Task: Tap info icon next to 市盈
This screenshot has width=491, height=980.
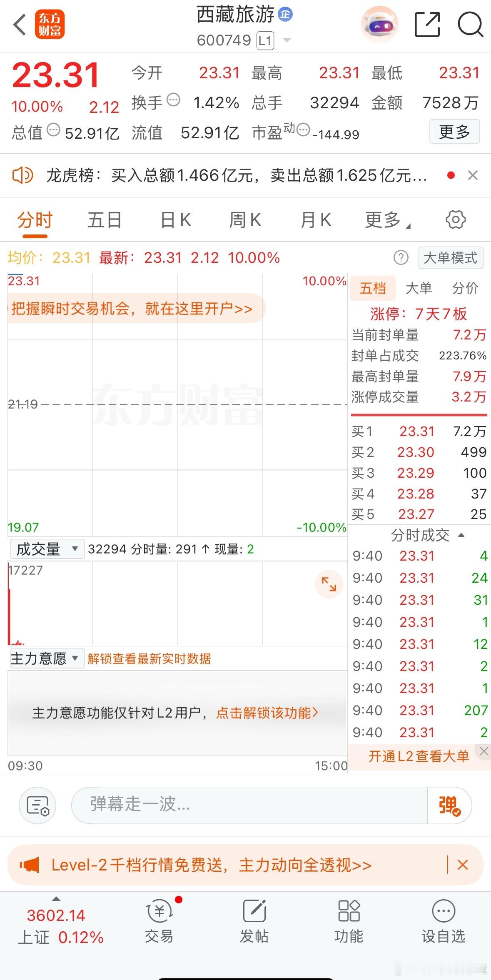Action: point(304,130)
